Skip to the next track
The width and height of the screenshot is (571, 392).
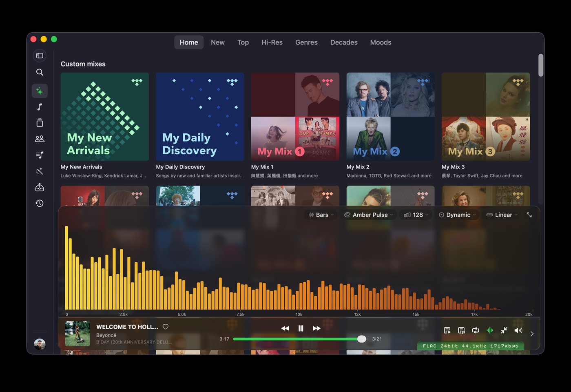point(316,328)
